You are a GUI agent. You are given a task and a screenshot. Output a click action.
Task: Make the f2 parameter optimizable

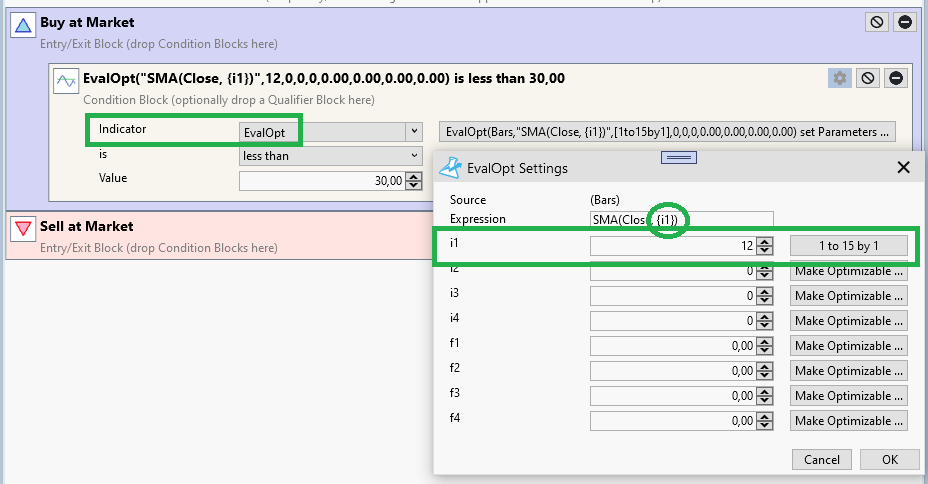click(x=848, y=371)
